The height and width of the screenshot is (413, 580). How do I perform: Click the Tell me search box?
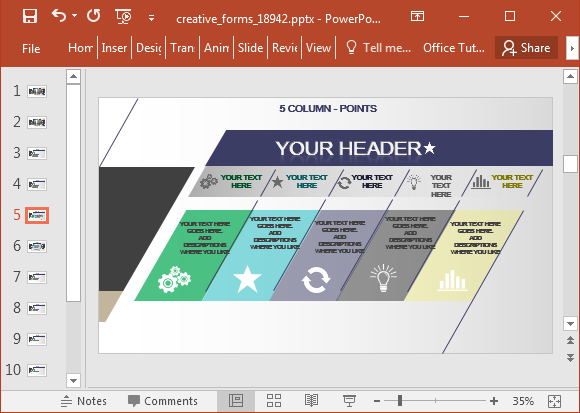tap(378, 48)
